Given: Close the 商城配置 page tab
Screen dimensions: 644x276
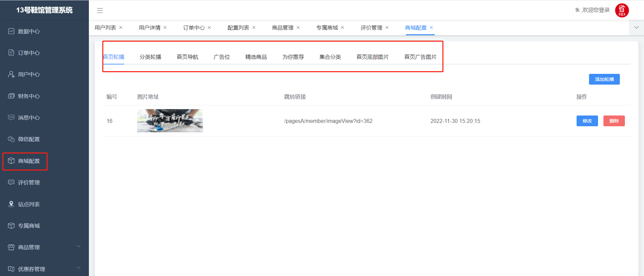Looking at the screenshot, I should tap(431, 28).
